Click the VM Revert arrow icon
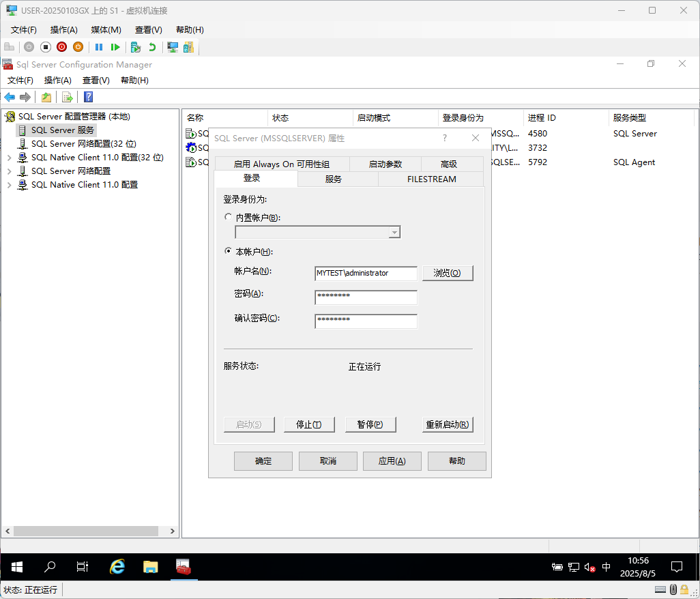Image resolution: width=700 pixels, height=599 pixels. point(152,47)
